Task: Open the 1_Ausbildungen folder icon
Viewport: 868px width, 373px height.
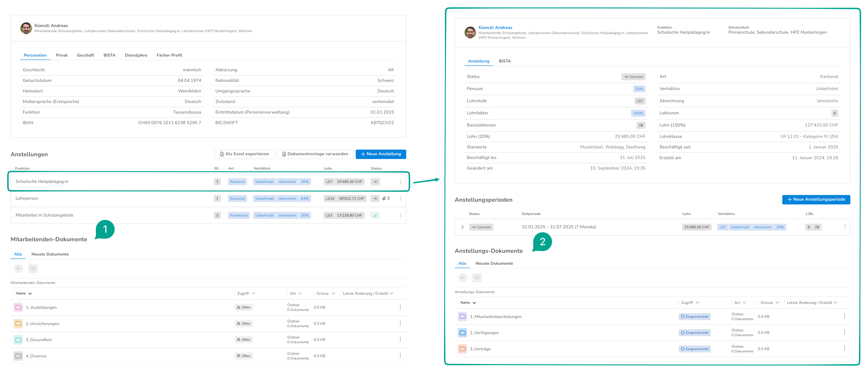Action: coord(18,307)
